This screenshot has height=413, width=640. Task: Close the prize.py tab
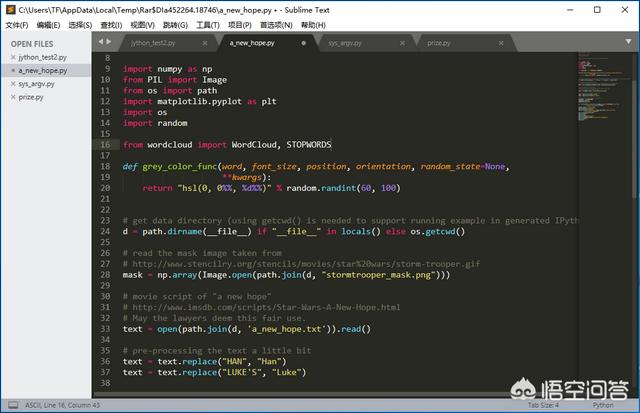[x=501, y=43]
